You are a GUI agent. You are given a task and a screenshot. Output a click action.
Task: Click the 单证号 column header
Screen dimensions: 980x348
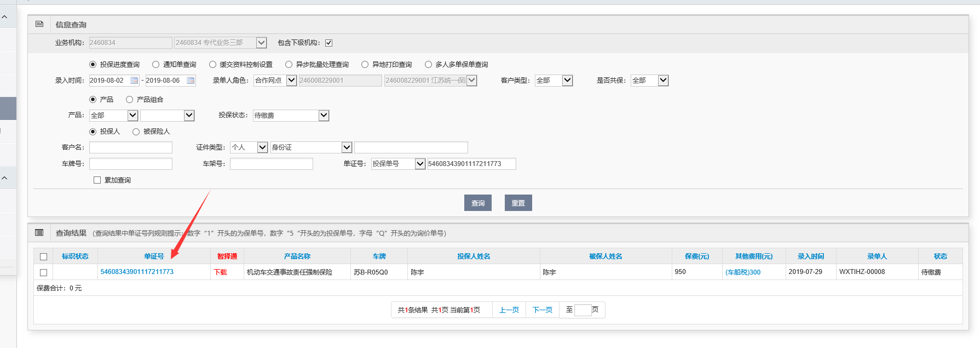pos(154,256)
